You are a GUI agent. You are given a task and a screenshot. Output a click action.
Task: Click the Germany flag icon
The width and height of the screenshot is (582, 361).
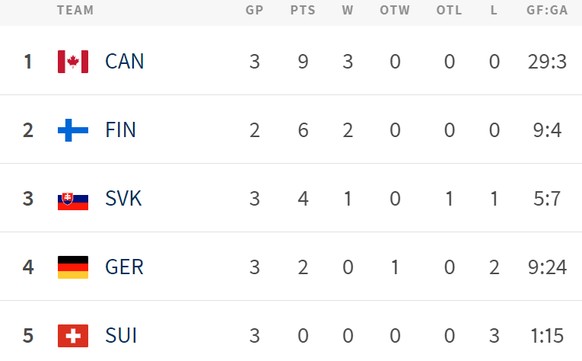pyautogui.click(x=73, y=267)
